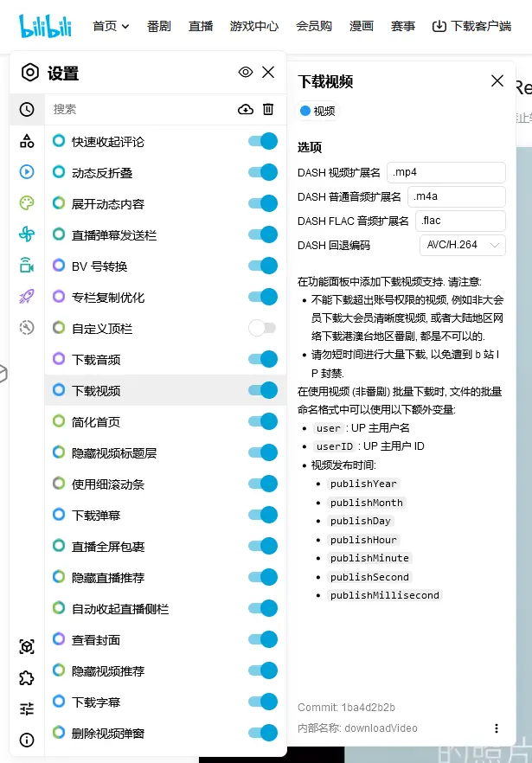The image size is (532, 763).
Task: Click the 视频 tag under 下载视频 title
Action: coord(317,111)
